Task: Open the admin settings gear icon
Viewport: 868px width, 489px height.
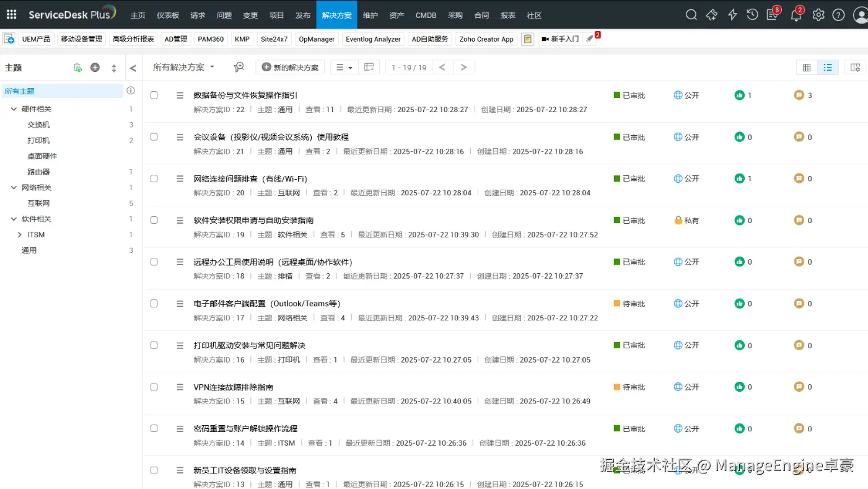Action: pyautogui.click(x=818, y=15)
